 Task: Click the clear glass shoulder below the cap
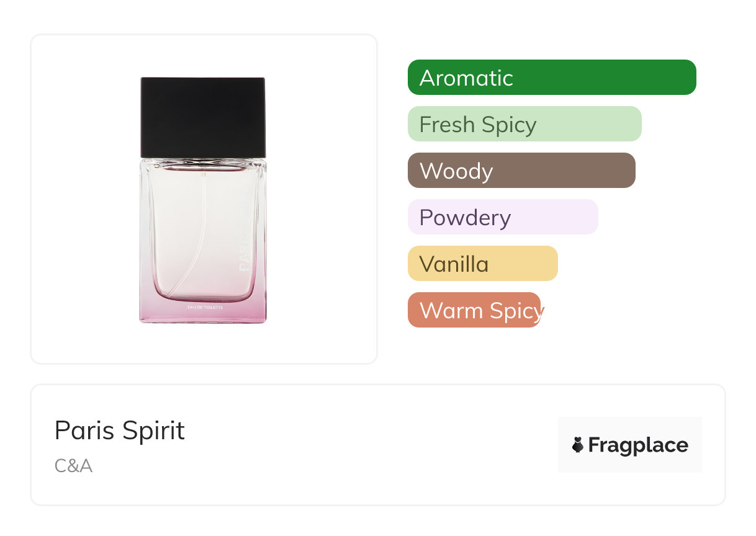tap(203, 164)
